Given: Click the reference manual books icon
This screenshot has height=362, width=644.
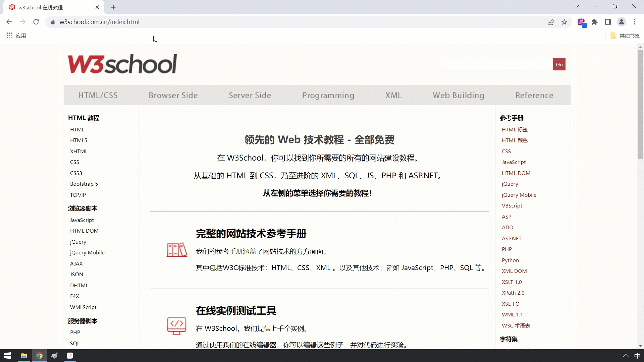Looking at the screenshot, I should click(177, 250).
